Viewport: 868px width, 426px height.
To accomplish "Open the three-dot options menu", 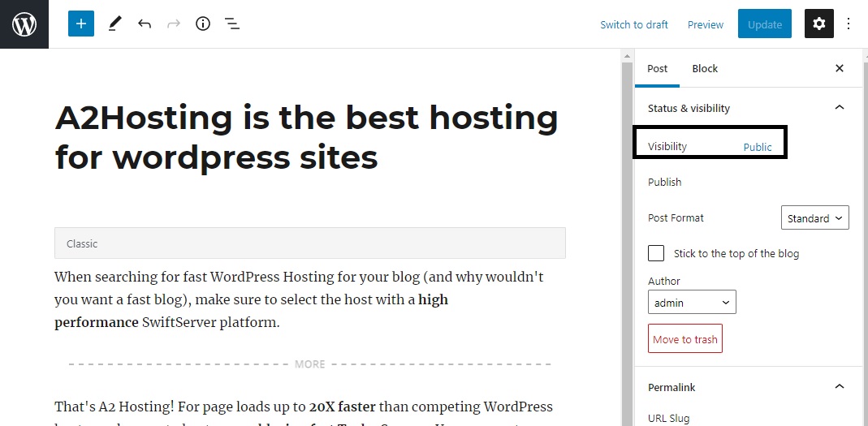I will 849,24.
